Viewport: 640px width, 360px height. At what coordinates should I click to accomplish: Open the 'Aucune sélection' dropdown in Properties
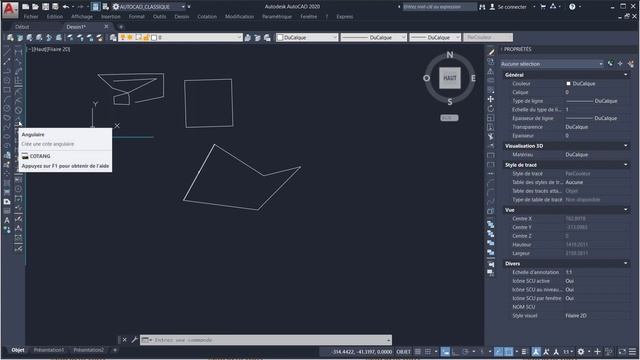(x=552, y=64)
